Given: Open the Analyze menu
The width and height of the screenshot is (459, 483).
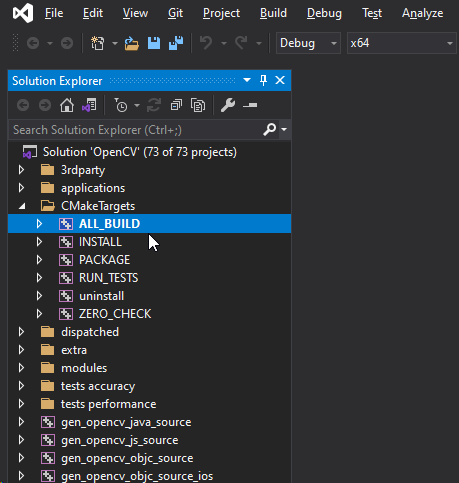Looking at the screenshot, I should pyautogui.click(x=422, y=13).
